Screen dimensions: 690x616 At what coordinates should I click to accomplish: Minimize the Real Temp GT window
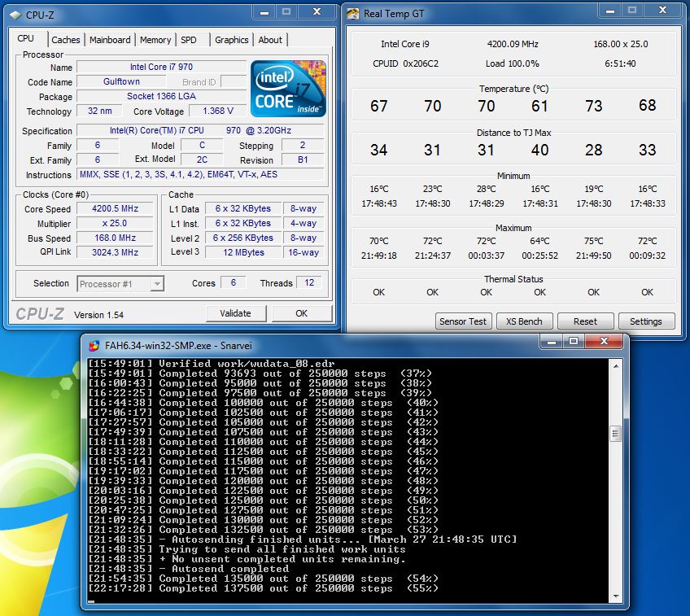610,10
